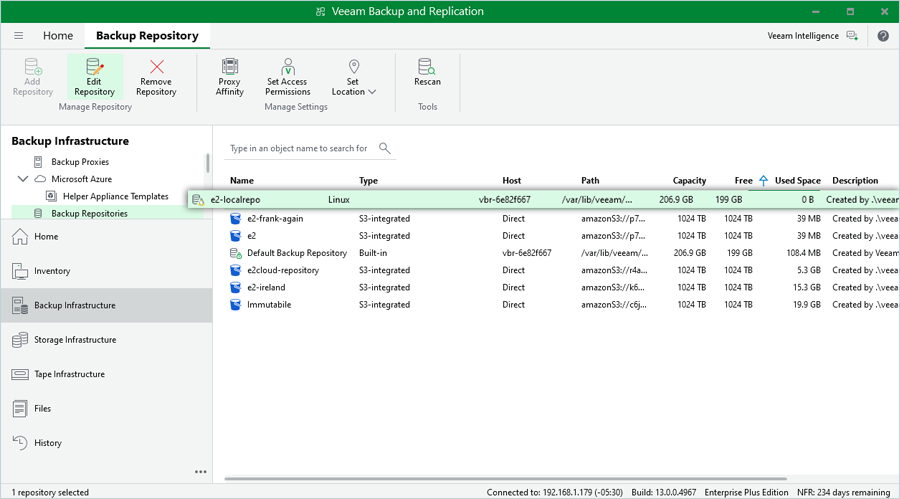Go to Tape Infrastructure view
Image resolution: width=900 pixels, height=499 pixels.
(x=69, y=374)
